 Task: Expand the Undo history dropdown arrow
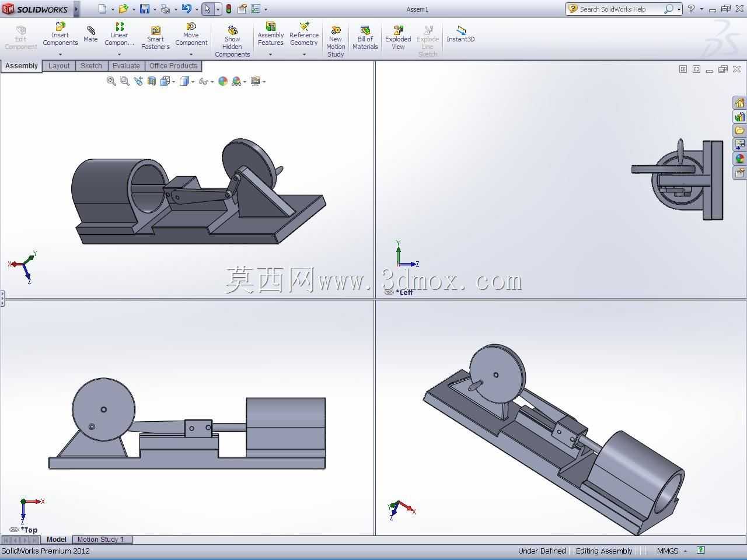[x=197, y=9]
